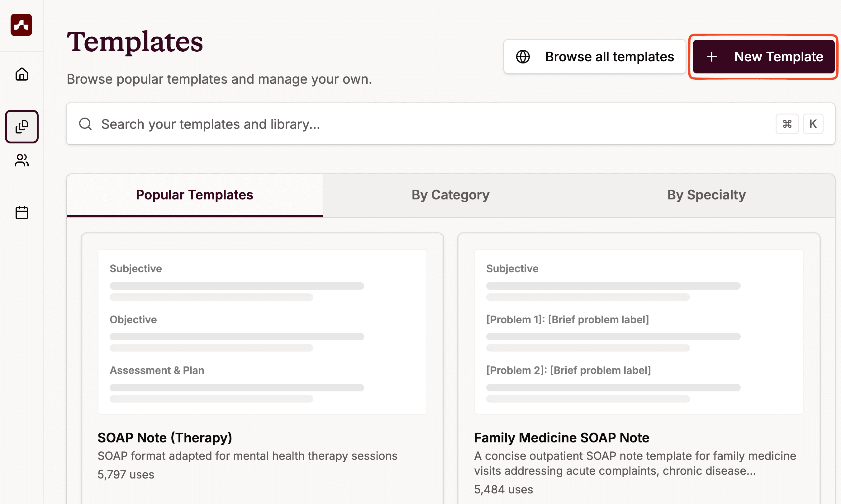Image resolution: width=841 pixels, height=504 pixels.
Task: Click the magnifier search icon
Action: [85, 124]
